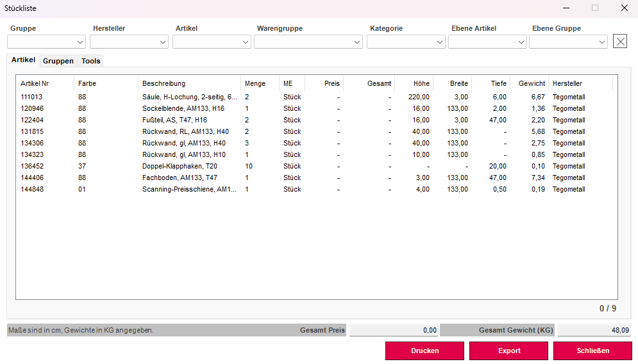Click the Schließen button
638x364 pixels.
tap(592, 351)
